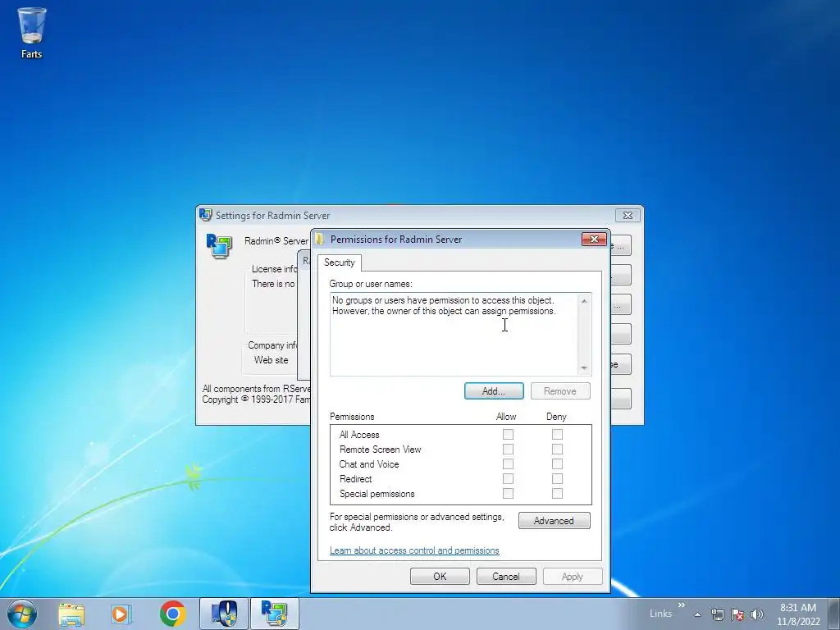The width and height of the screenshot is (840, 630).
Task: Click the Settings for Radmin Server title icon
Action: pyautogui.click(x=205, y=215)
